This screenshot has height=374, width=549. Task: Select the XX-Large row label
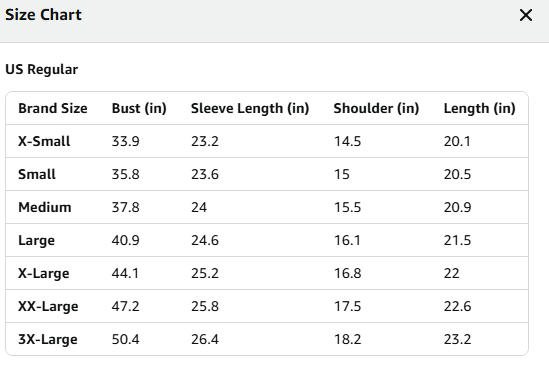point(48,306)
